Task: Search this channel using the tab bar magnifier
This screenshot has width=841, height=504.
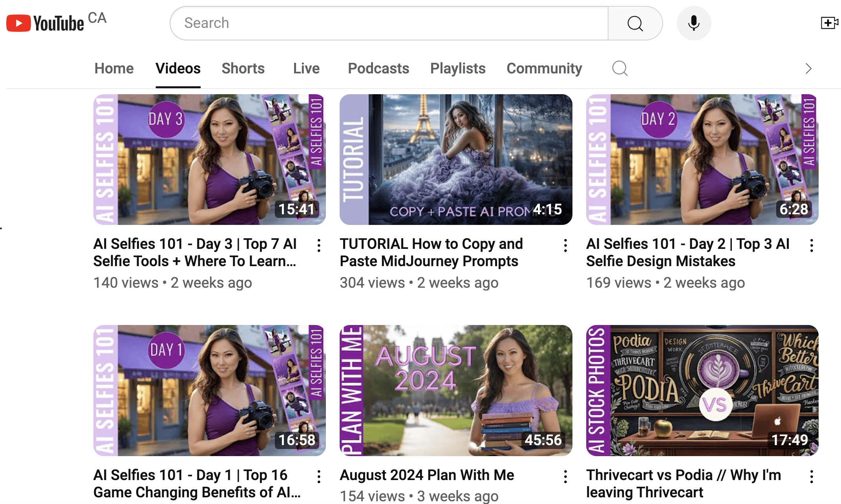Action: 620,68
